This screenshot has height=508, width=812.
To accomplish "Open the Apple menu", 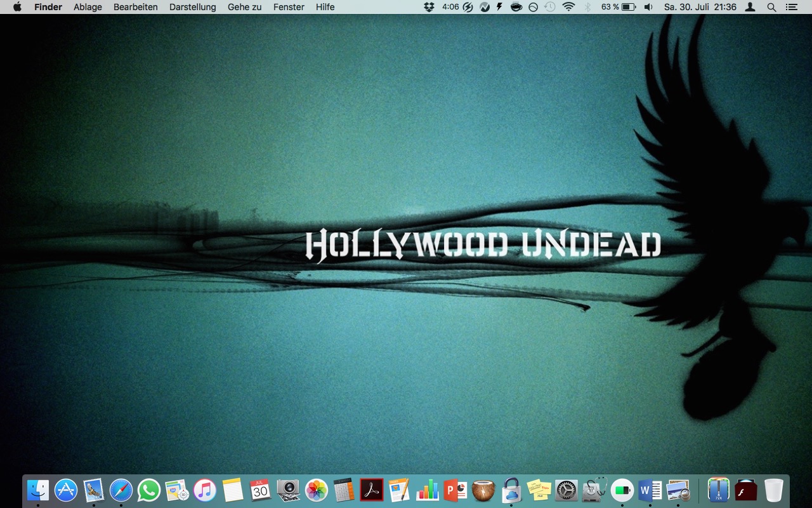I will (x=17, y=7).
